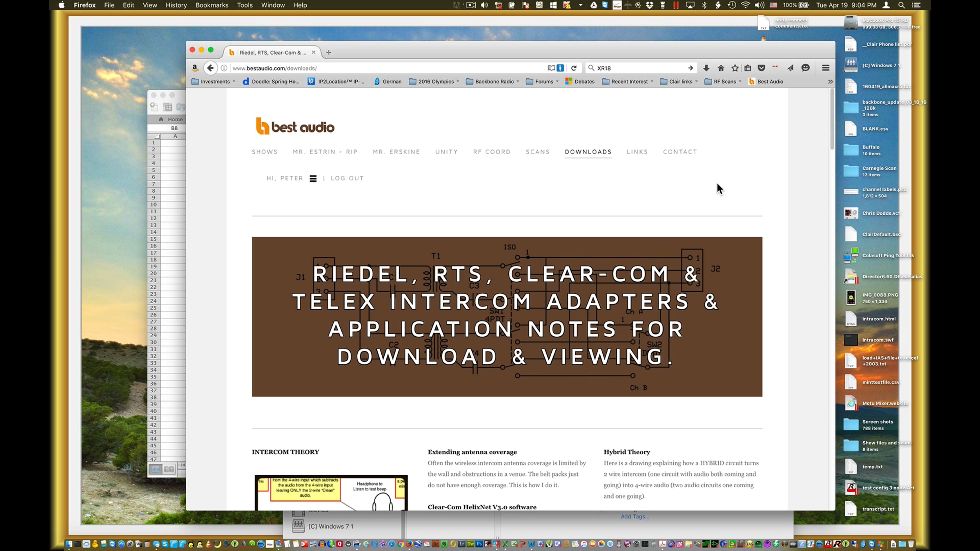The image size is (980, 551).
Task: Open Reader View icon in address bar
Action: 551,68
